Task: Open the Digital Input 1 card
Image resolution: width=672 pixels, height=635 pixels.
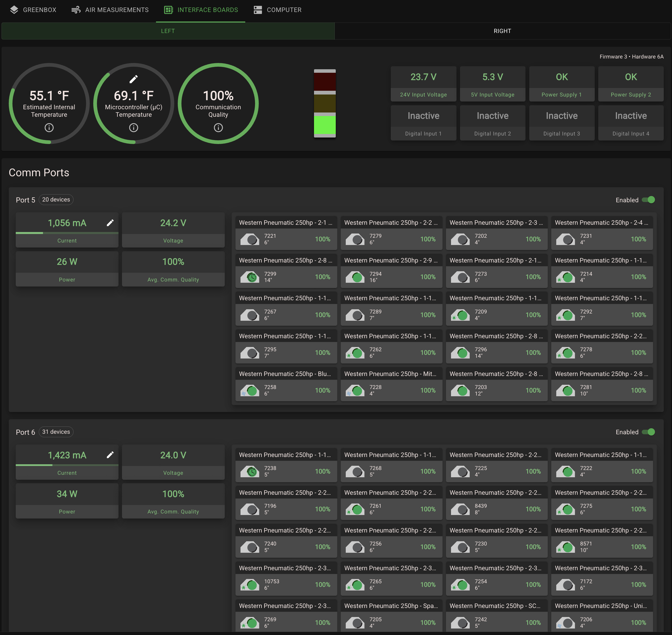Action: coord(423,123)
